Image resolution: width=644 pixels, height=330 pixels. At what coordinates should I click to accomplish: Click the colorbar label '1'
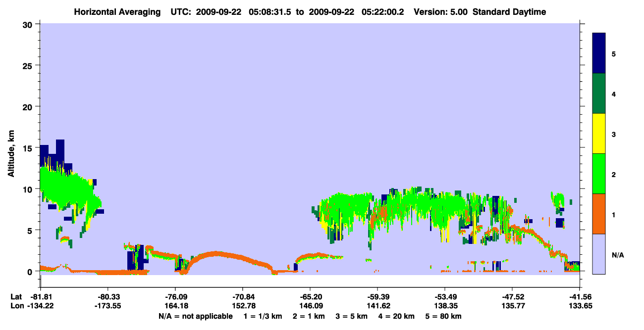coord(613,214)
